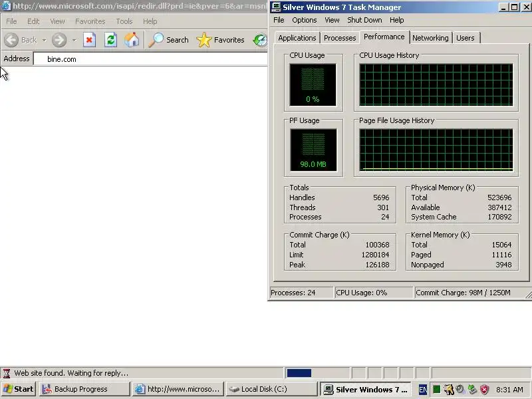532x399 pixels.
Task: Open the View menu in Task Manager
Action: [332, 20]
